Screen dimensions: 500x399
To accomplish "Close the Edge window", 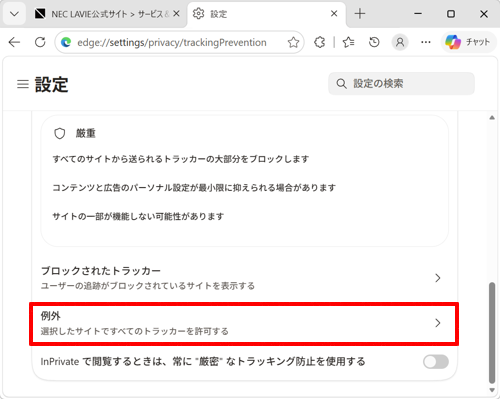I will [484, 14].
